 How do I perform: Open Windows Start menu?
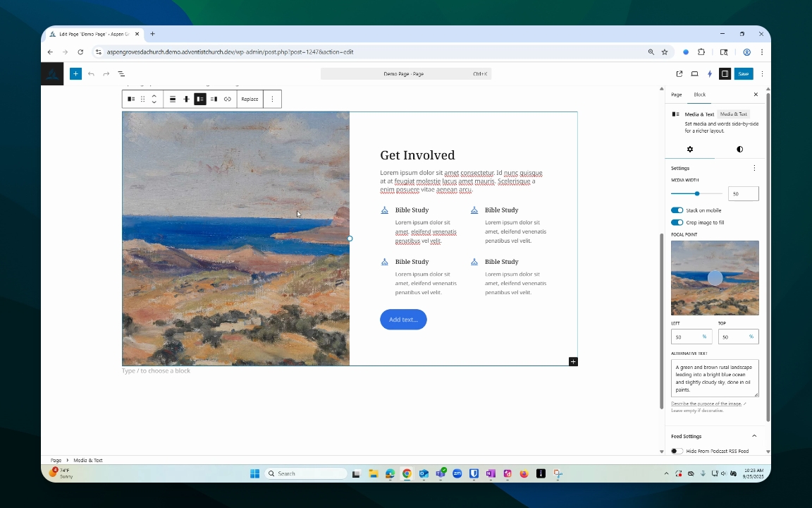[254, 473]
